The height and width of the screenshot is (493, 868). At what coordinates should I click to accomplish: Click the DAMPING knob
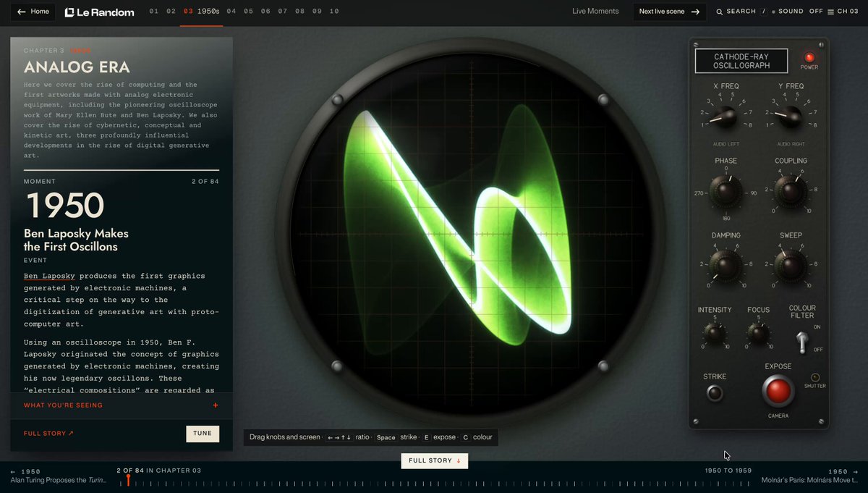[726, 266]
